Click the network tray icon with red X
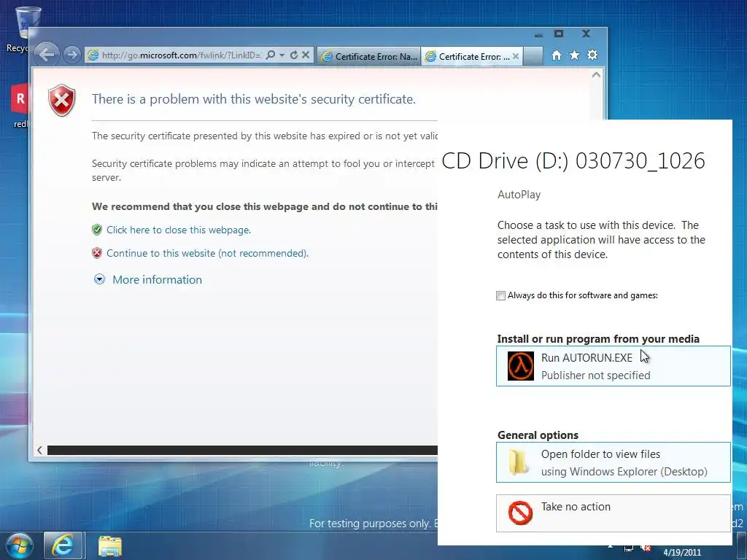Image resolution: width=747 pixels, height=560 pixels. pos(646,548)
